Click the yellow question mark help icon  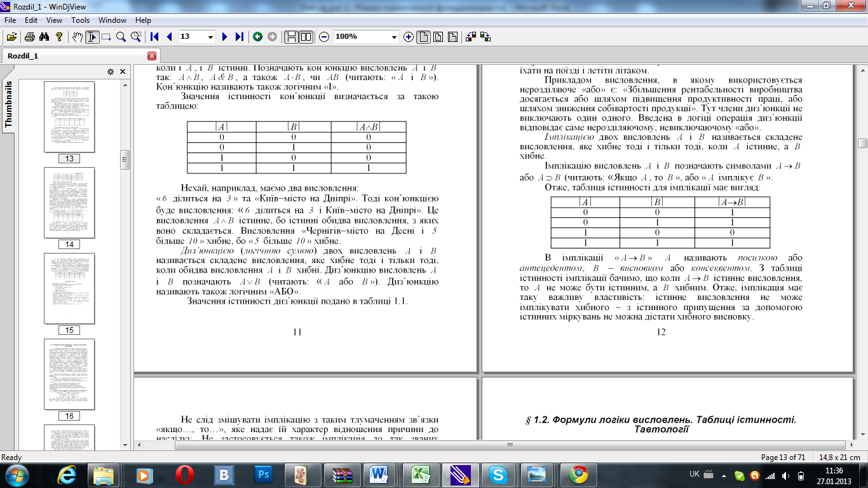[x=59, y=37]
